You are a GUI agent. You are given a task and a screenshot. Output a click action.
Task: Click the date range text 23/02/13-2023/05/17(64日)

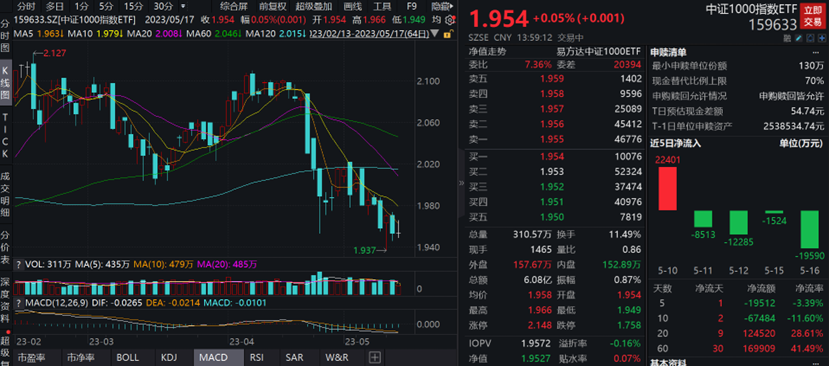371,33
